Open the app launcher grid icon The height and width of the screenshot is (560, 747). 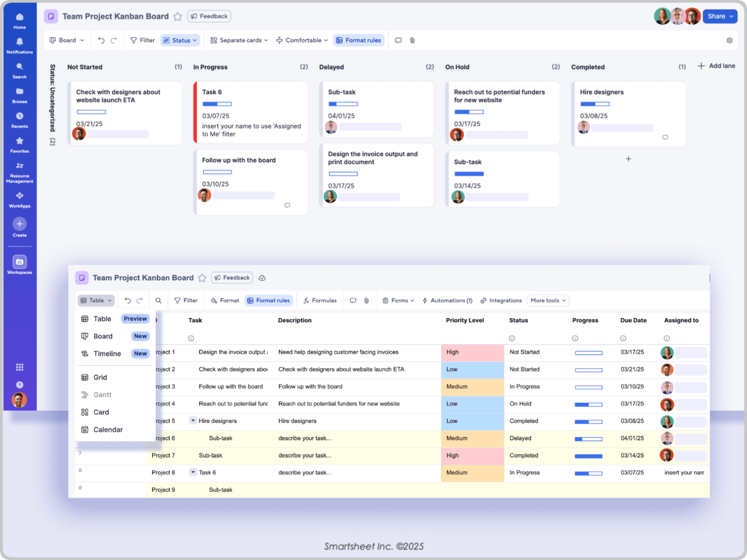(x=20, y=367)
